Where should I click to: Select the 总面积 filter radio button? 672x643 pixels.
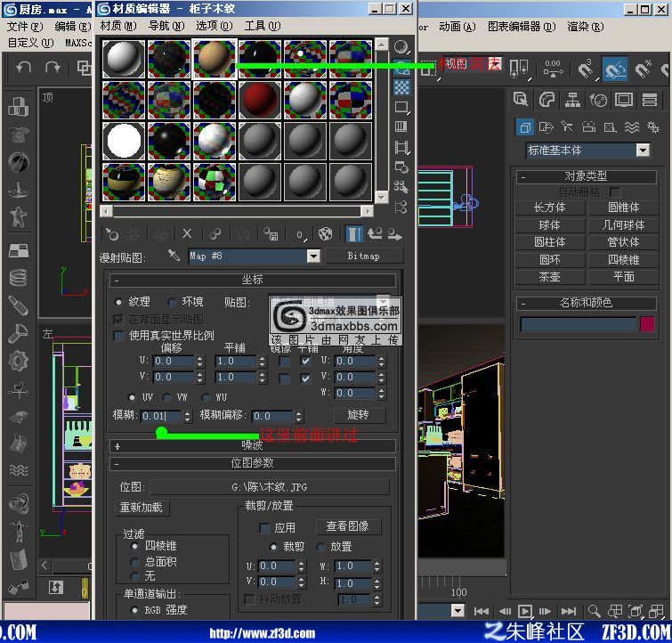coord(134,561)
